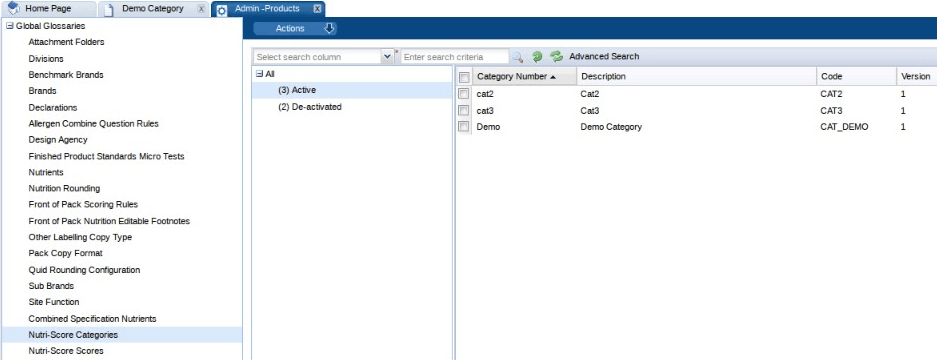
Task: Click the cat2 category number cell
Action: pyautogui.click(x=485, y=94)
